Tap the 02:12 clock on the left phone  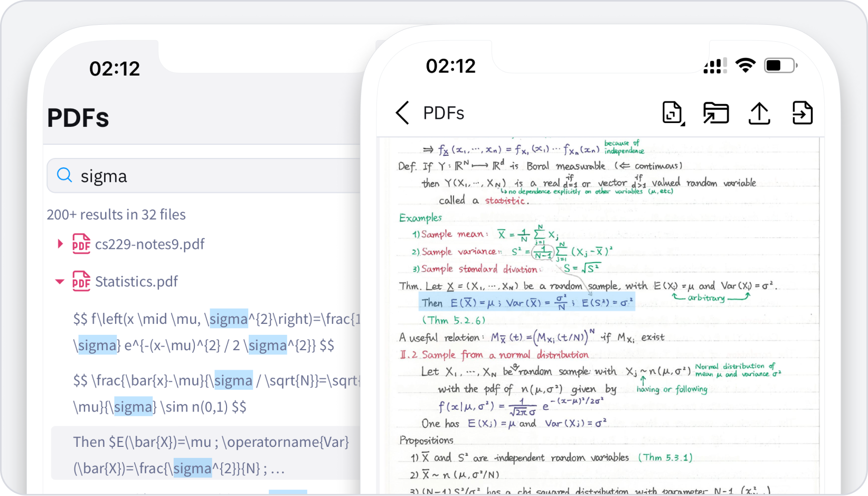pos(115,69)
